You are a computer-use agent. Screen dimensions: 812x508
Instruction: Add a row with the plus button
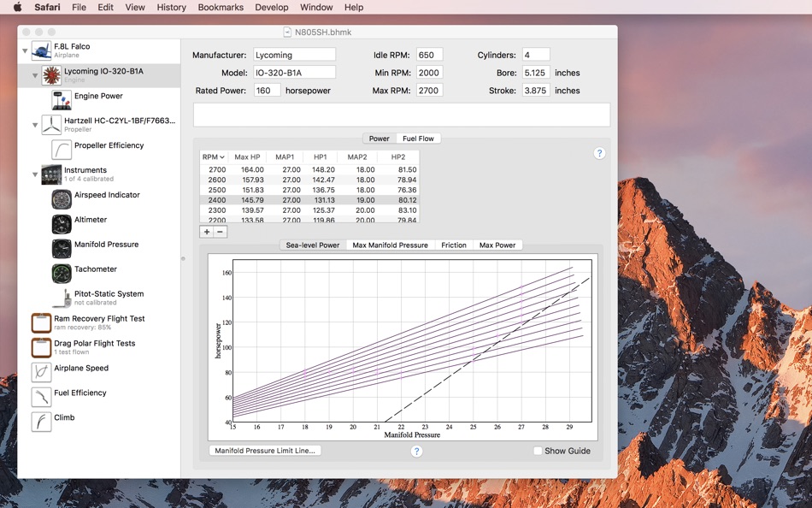[x=207, y=232]
